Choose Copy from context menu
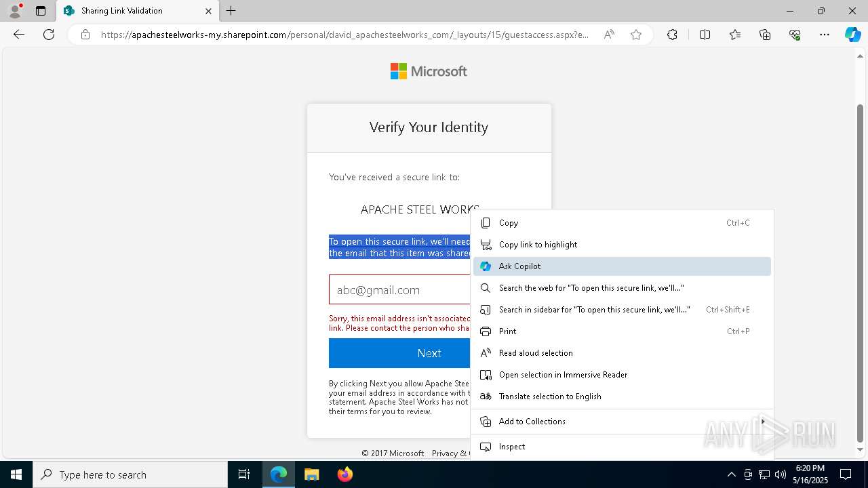868x488 pixels. pos(622,223)
